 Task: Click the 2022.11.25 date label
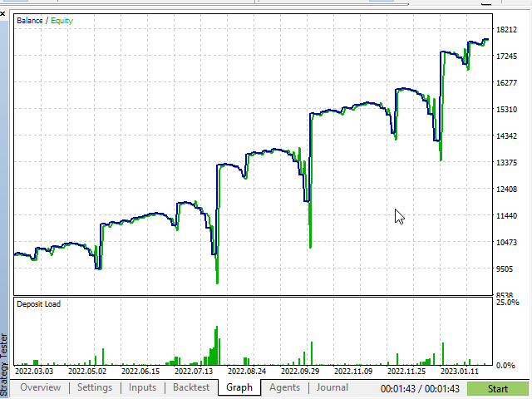click(406, 372)
